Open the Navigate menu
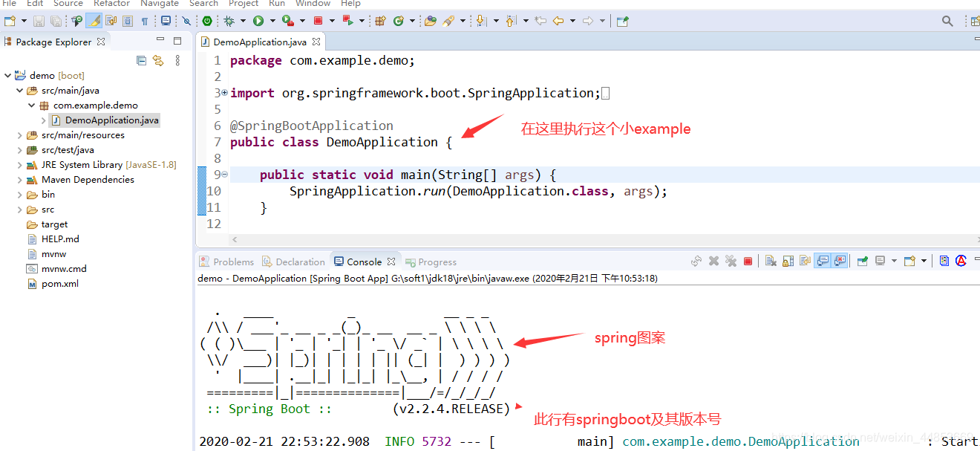980x451 pixels. coord(160,4)
